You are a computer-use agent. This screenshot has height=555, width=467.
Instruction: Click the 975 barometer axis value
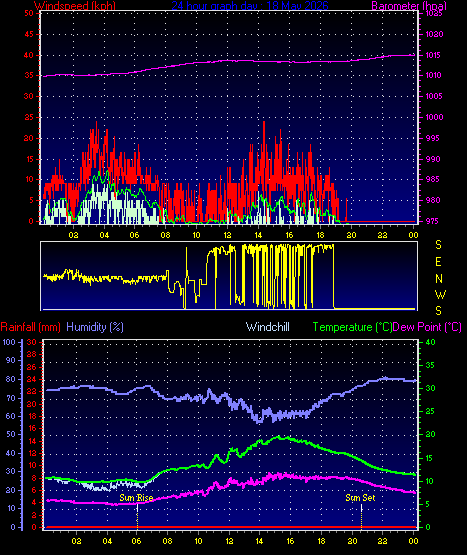click(x=433, y=221)
